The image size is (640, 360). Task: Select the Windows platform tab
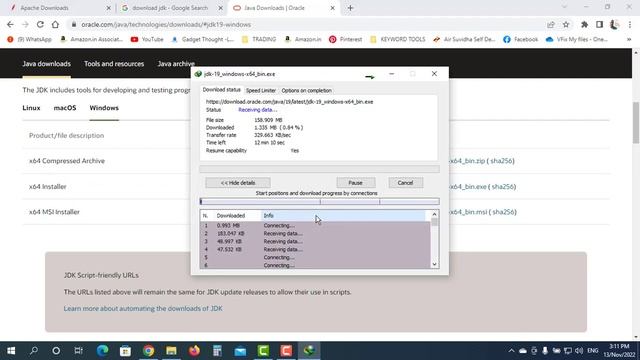coord(104,108)
